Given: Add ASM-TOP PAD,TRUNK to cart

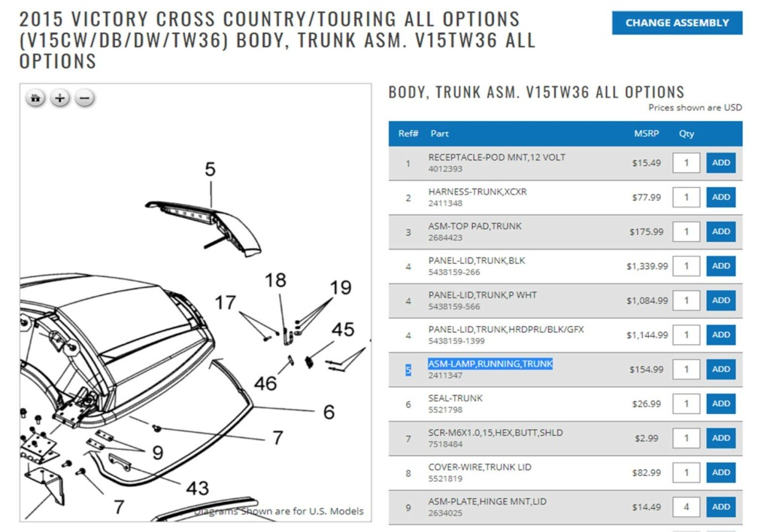Looking at the screenshot, I should point(721,231).
